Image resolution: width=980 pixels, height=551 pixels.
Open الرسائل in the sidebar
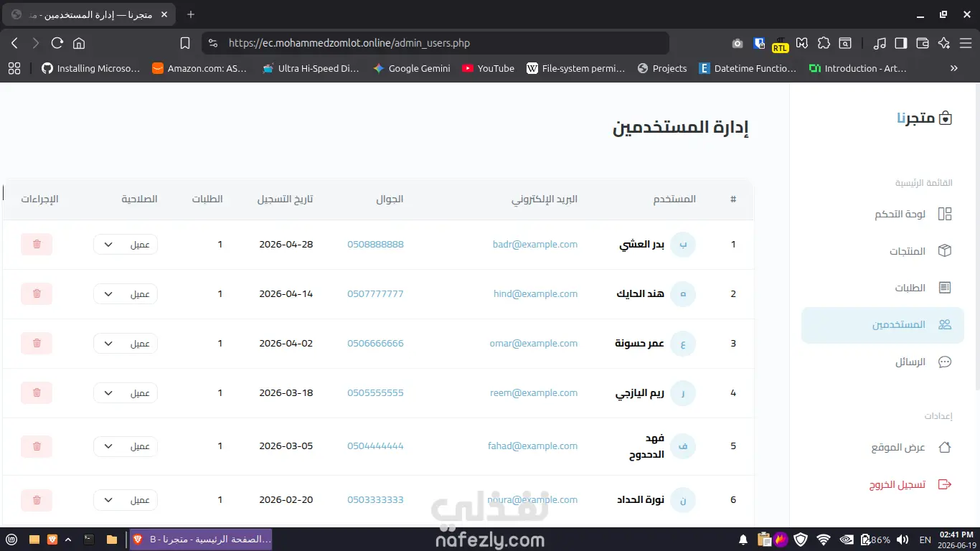[x=882, y=362]
